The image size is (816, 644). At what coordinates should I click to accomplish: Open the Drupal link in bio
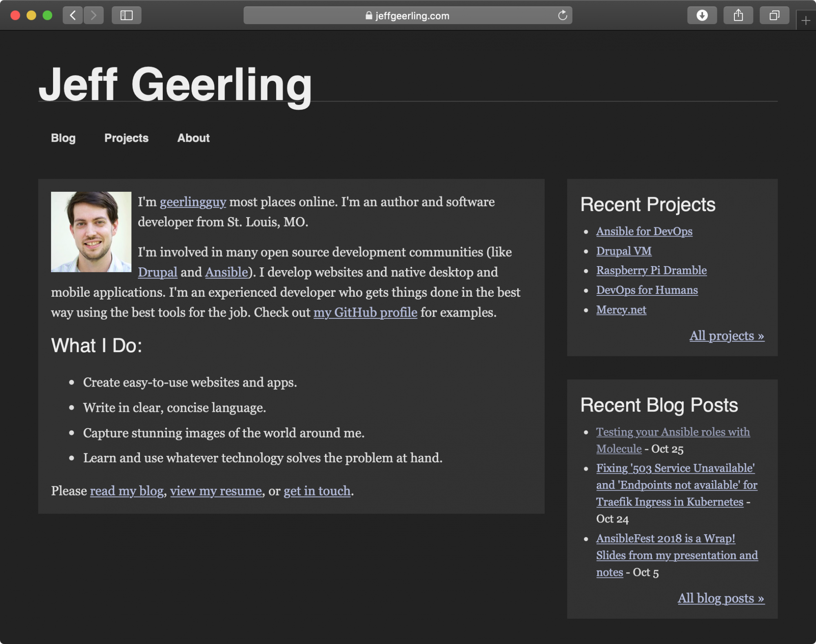(157, 272)
